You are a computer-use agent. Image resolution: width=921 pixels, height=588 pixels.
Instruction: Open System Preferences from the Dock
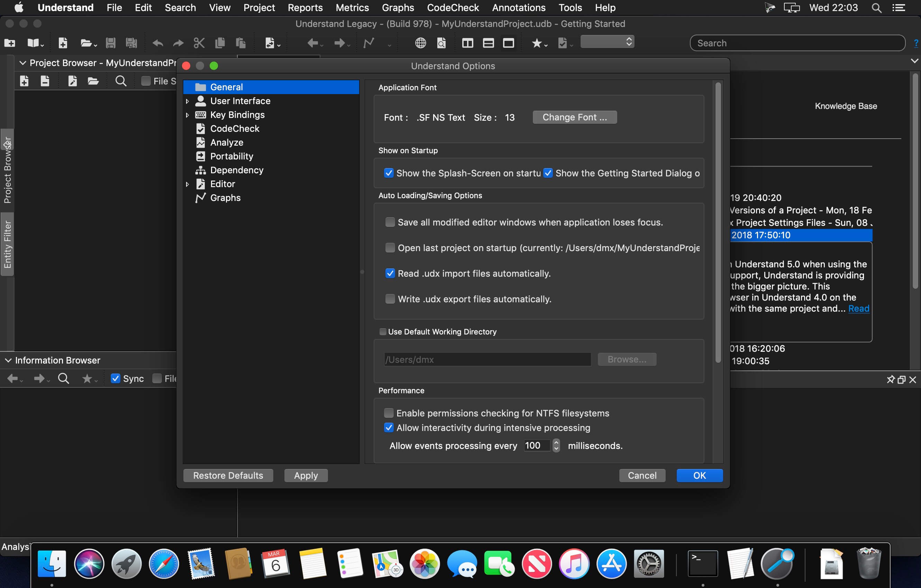coord(649,563)
